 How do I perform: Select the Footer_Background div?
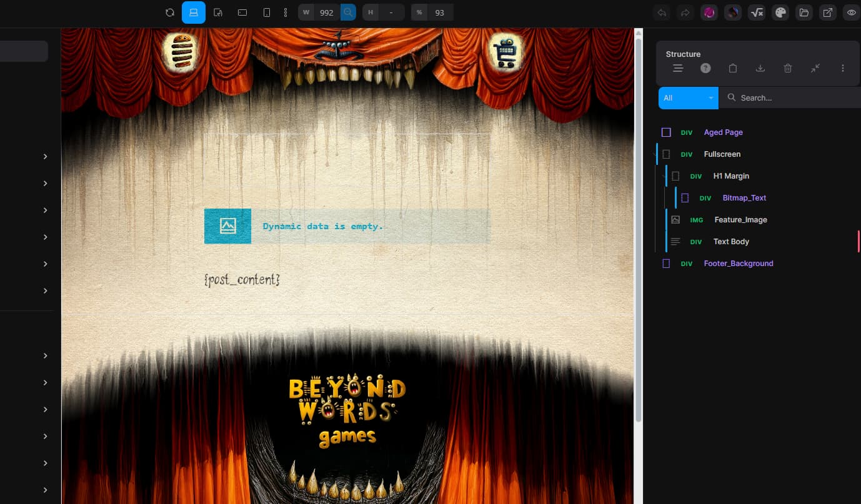pos(738,264)
